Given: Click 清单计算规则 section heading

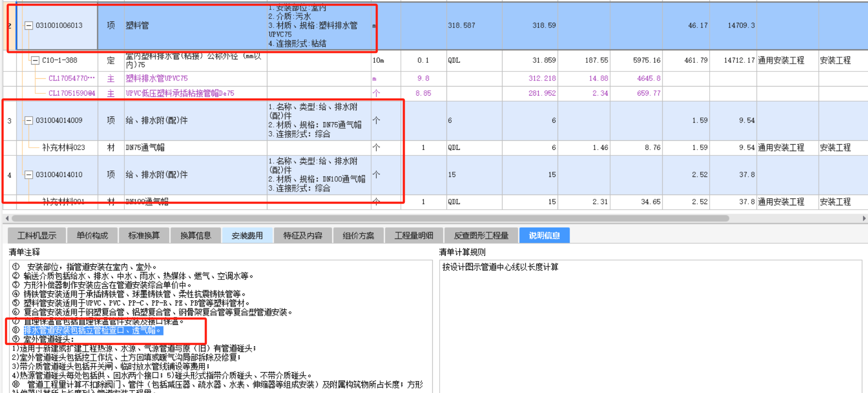Looking at the screenshot, I should [x=462, y=252].
